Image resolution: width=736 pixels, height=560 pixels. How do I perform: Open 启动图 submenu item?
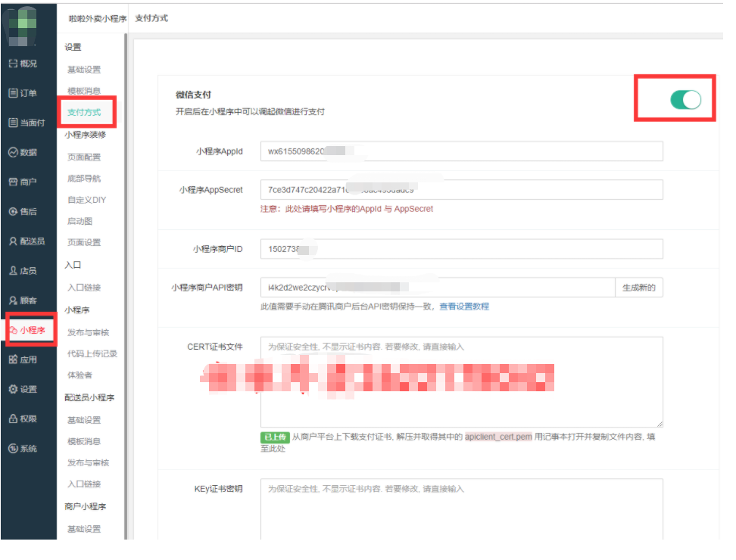tap(80, 222)
